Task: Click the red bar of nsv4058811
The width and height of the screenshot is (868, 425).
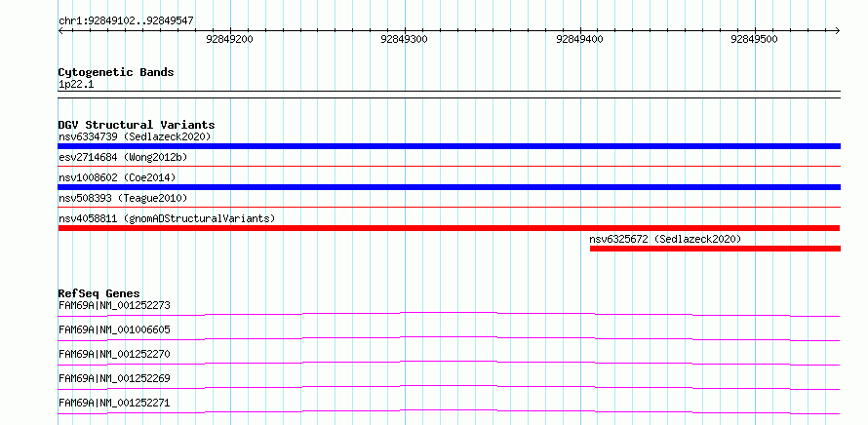Action: pos(449,228)
